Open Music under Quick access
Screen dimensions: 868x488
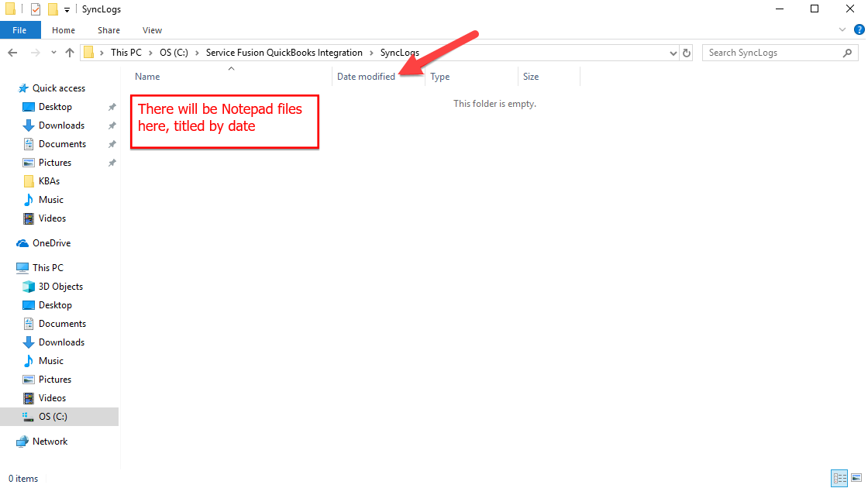click(51, 200)
